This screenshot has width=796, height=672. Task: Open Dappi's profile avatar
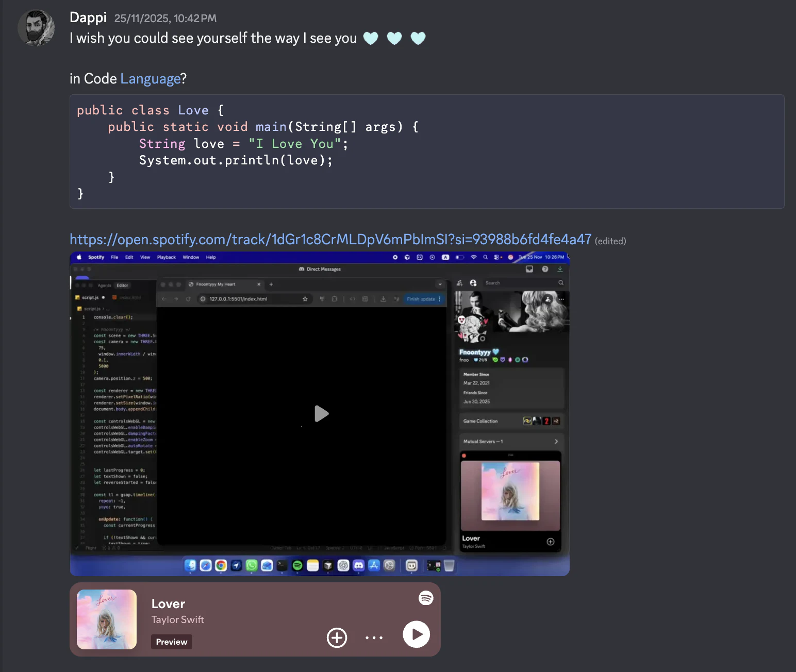click(x=36, y=28)
